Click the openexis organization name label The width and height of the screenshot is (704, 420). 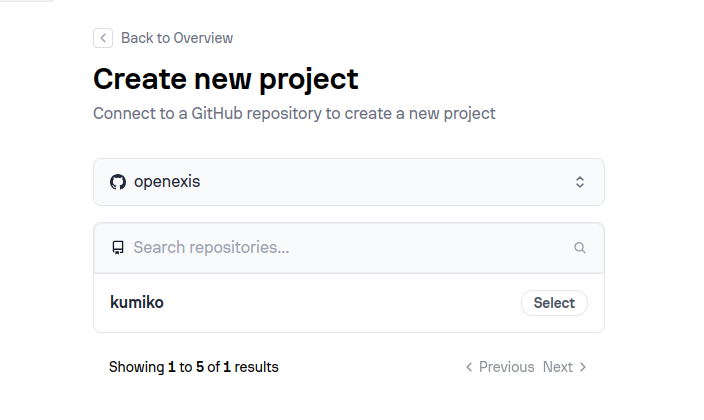[167, 182]
